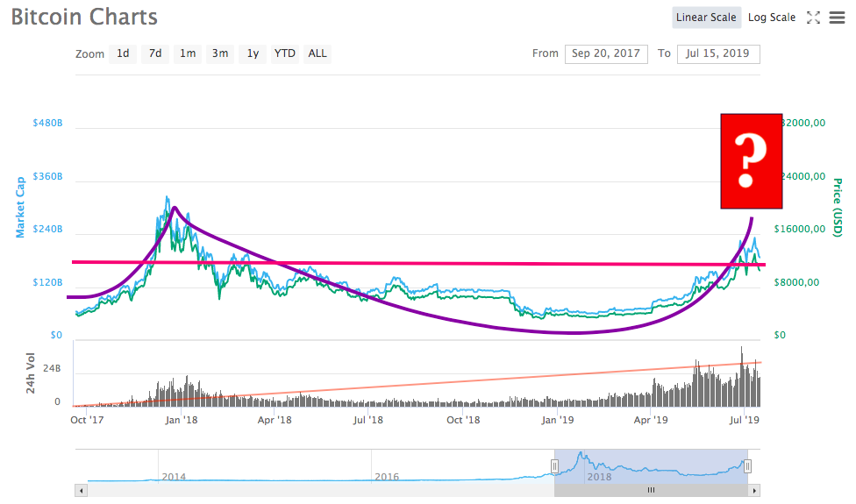Click the Price (USD) axis title
This screenshot has height=504, width=856.
click(837, 207)
